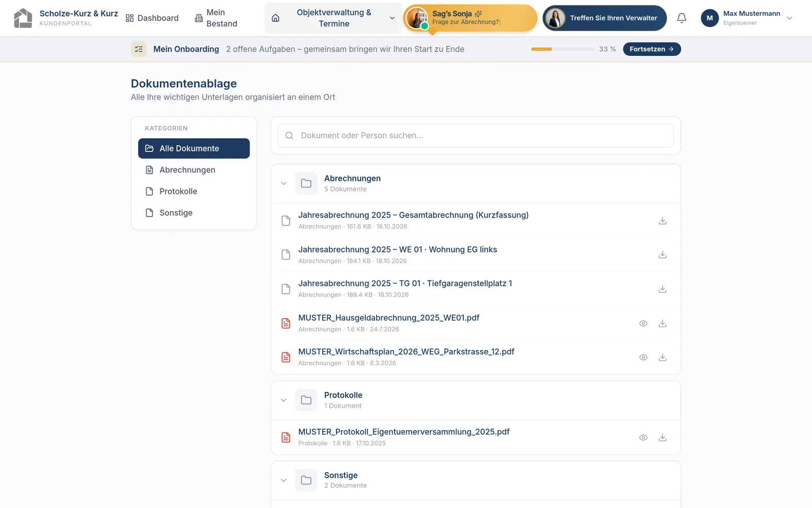Click the Scholze-Kurz & Kurz house logo
Viewport: 812px width, 508px height.
[23, 18]
